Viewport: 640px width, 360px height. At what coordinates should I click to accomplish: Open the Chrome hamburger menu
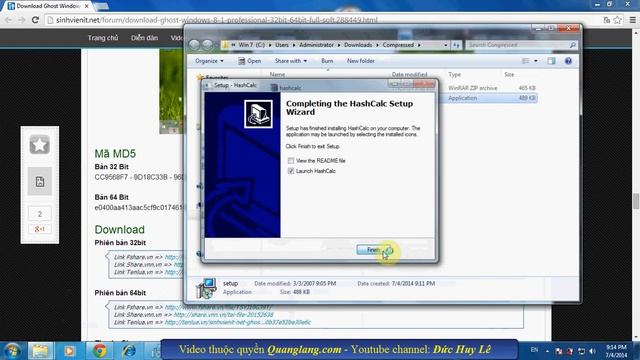[632, 20]
